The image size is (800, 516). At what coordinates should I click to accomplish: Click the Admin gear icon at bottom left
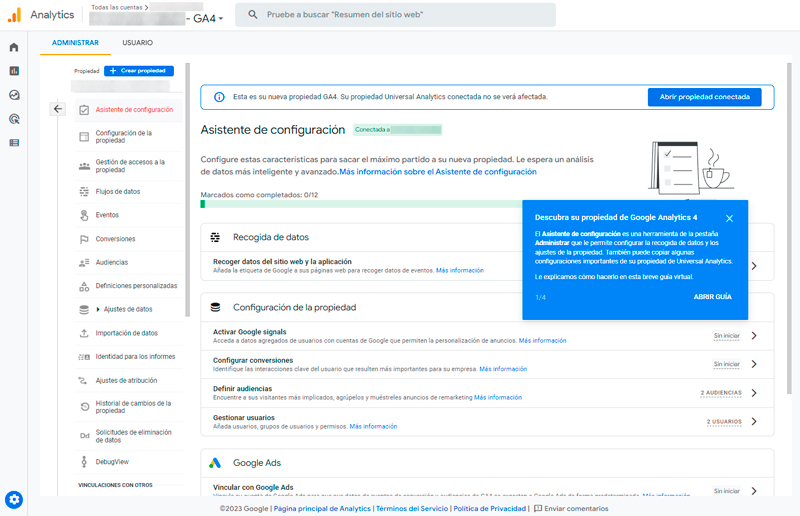pos(14,499)
